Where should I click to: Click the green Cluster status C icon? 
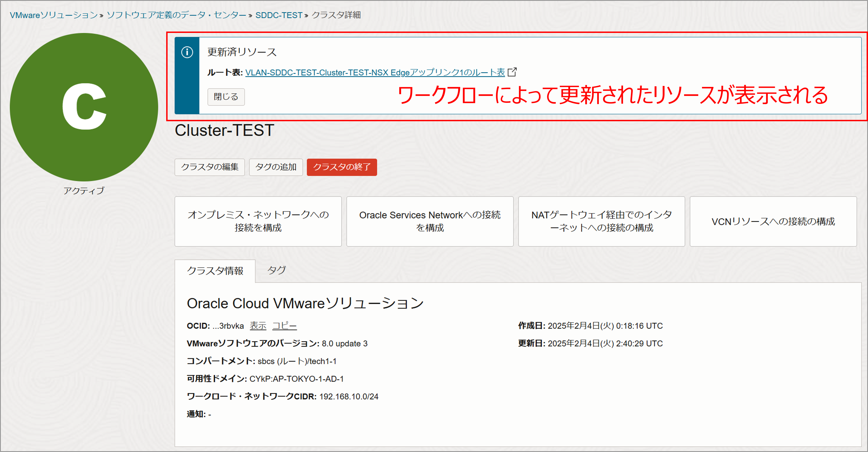click(84, 107)
